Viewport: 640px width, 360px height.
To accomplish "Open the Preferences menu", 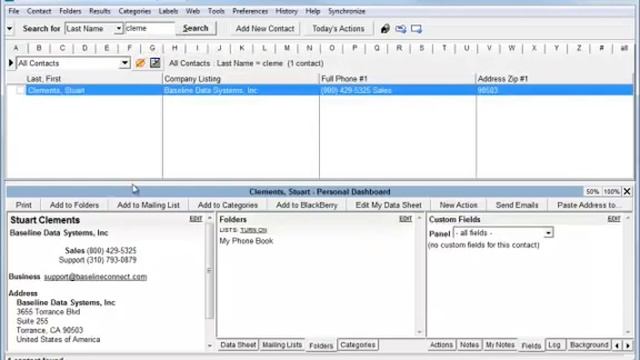I will point(250,11).
